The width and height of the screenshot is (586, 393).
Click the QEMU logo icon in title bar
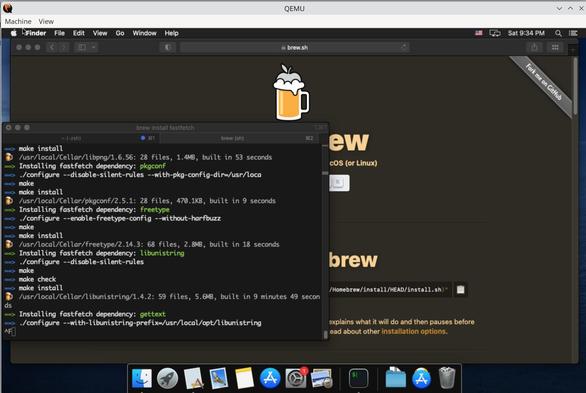tap(7, 8)
